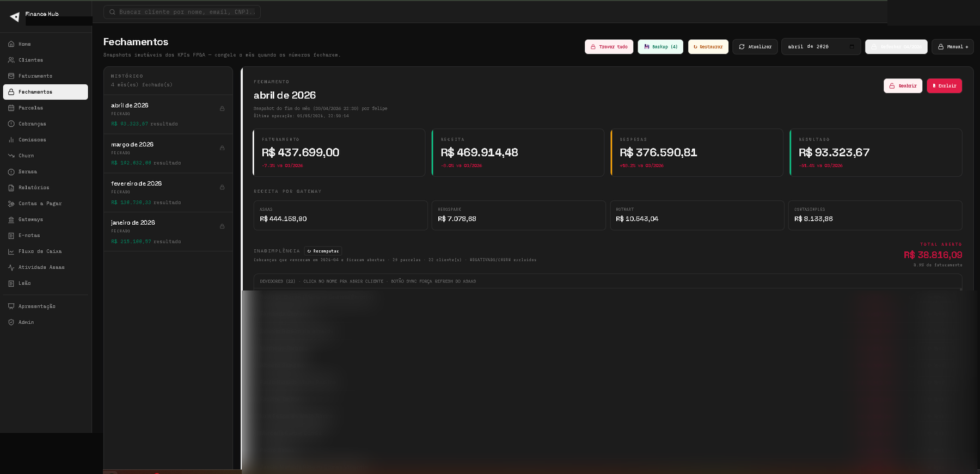The width and height of the screenshot is (980, 474).
Task: Select the Fechamentos lock item in sidebar
Action: [45, 92]
